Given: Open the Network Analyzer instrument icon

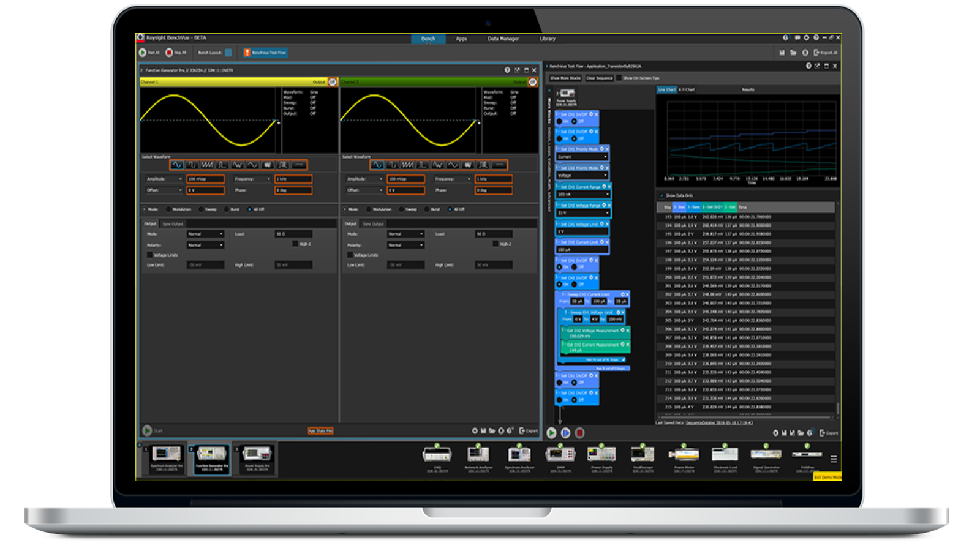Looking at the screenshot, I should coord(478,454).
